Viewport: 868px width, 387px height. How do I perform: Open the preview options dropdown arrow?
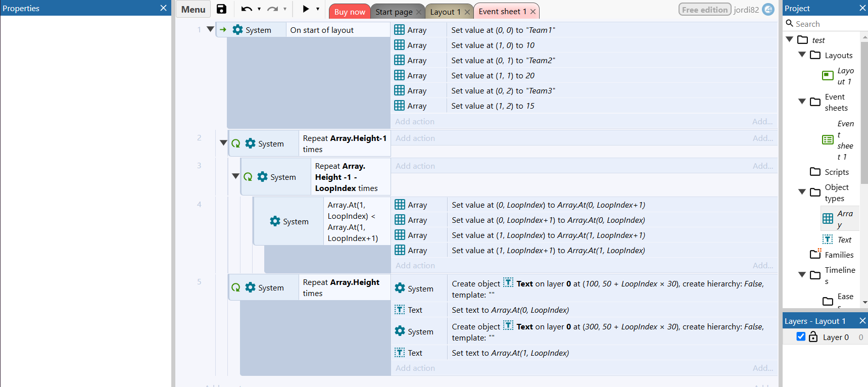point(318,9)
